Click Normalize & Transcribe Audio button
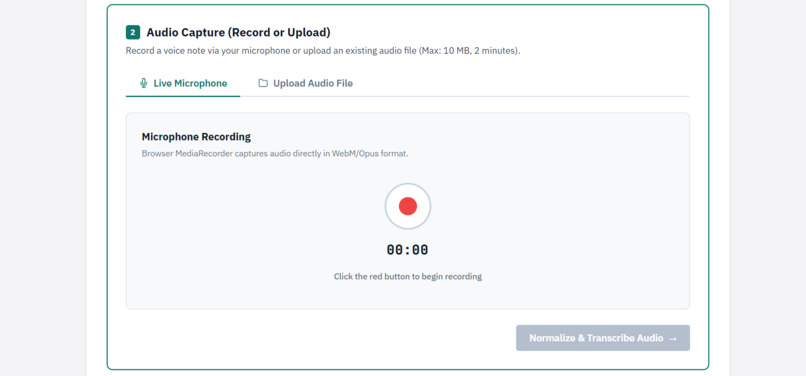The image size is (806, 376). point(603,338)
